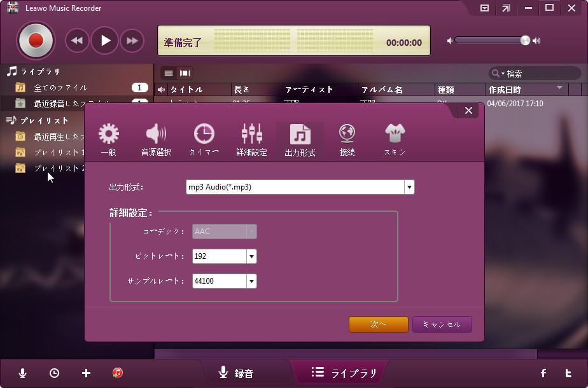The image size is (588, 388).
Task: Switch to the 録音 recording view
Action: 236,373
